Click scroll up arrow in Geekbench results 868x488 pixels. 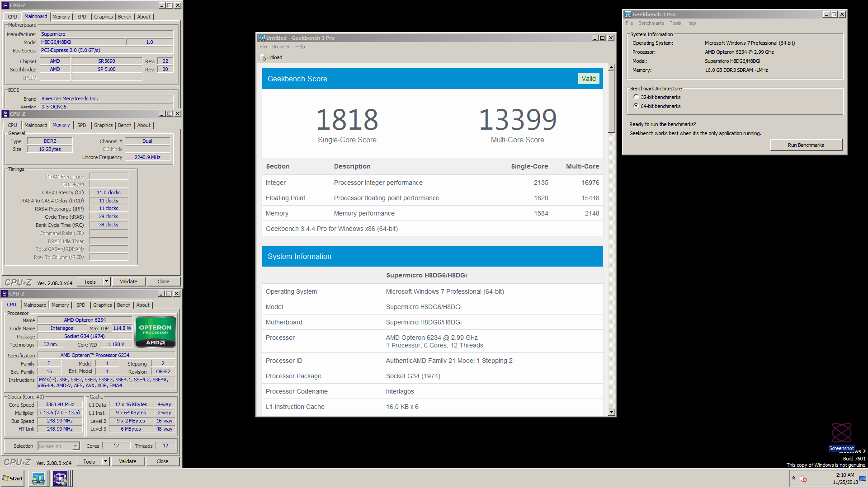pyautogui.click(x=611, y=67)
